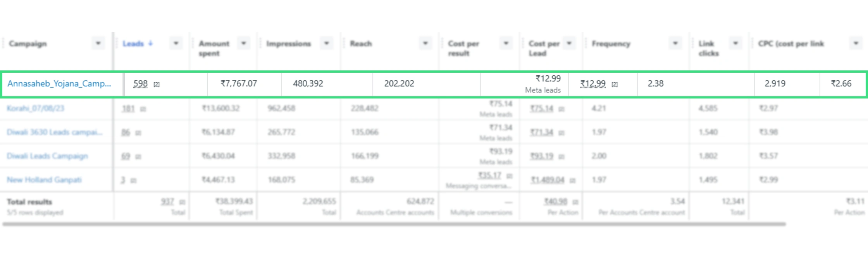Expand the Leads column dropdown arrow
868x260 pixels.
pyautogui.click(x=176, y=43)
